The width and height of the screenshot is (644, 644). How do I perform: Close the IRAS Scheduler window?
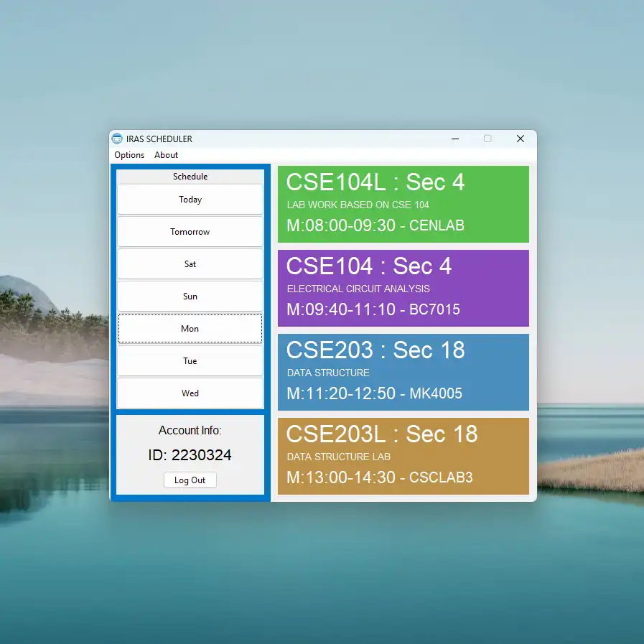521,139
